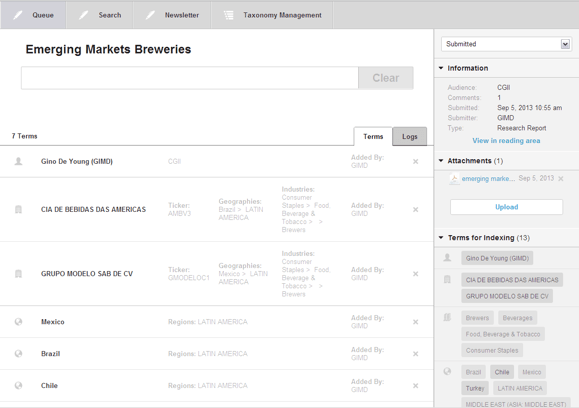Remove the Gino De Young term row
The width and height of the screenshot is (579, 408).
[x=415, y=161]
